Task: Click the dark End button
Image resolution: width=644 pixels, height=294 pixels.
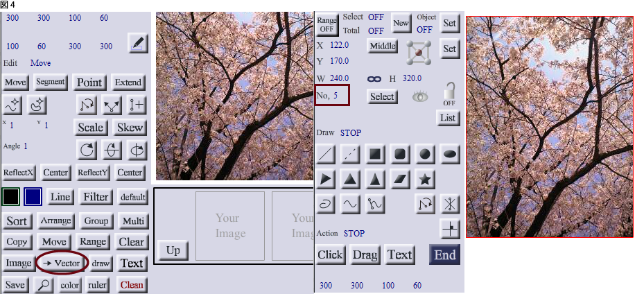Action: coord(445,255)
